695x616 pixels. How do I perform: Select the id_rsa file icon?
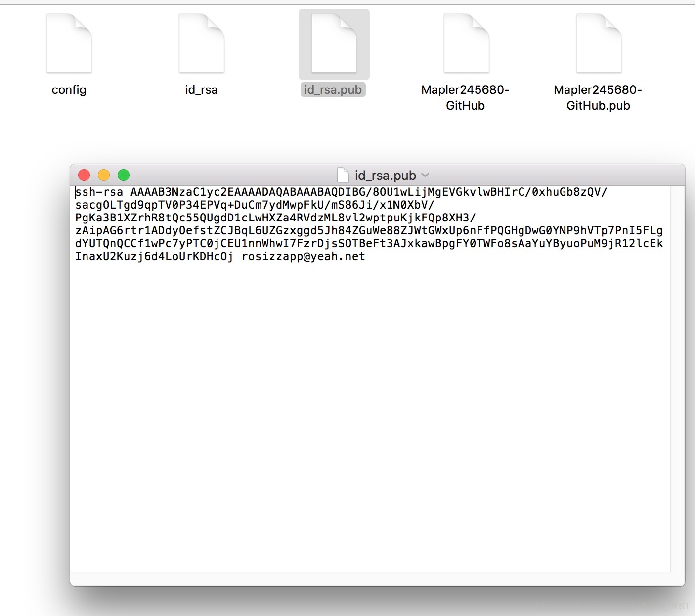coord(202,44)
